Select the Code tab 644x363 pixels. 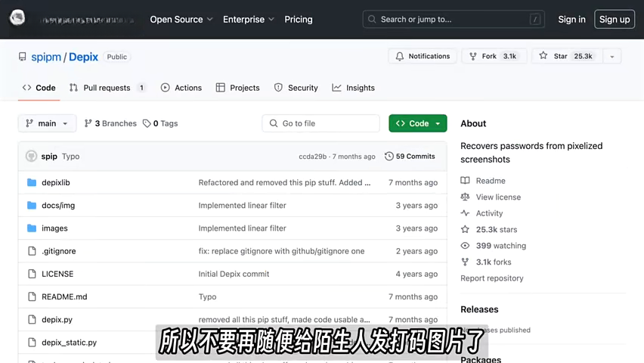tap(39, 88)
